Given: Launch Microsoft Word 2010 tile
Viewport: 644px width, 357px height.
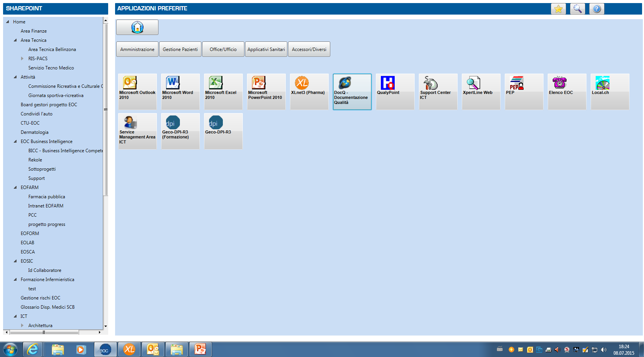Looking at the screenshot, I should click(x=180, y=92).
